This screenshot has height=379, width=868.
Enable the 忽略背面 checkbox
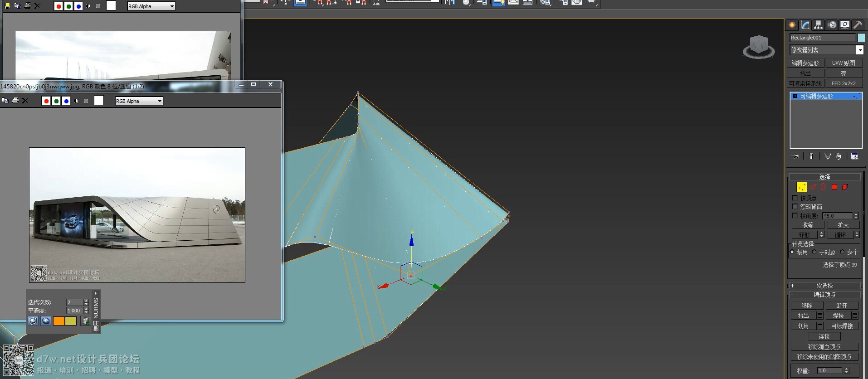(x=795, y=207)
